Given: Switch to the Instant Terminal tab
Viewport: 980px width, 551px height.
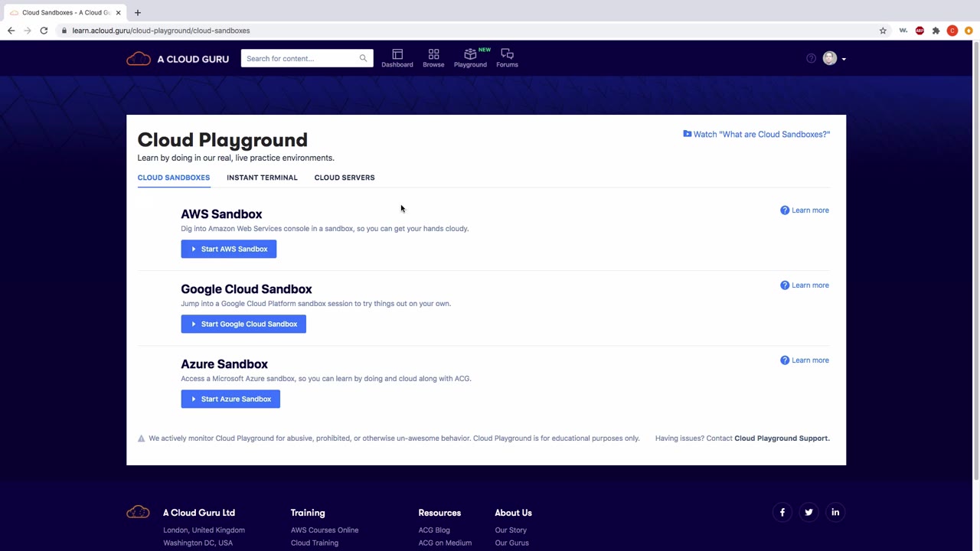Looking at the screenshot, I should [x=262, y=178].
